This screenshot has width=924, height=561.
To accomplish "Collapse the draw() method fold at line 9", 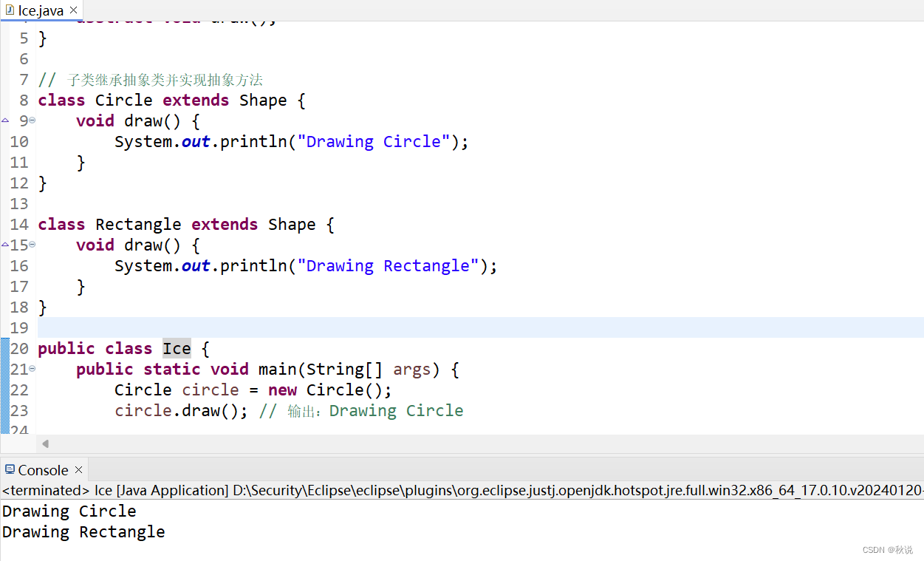I will coord(32,120).
